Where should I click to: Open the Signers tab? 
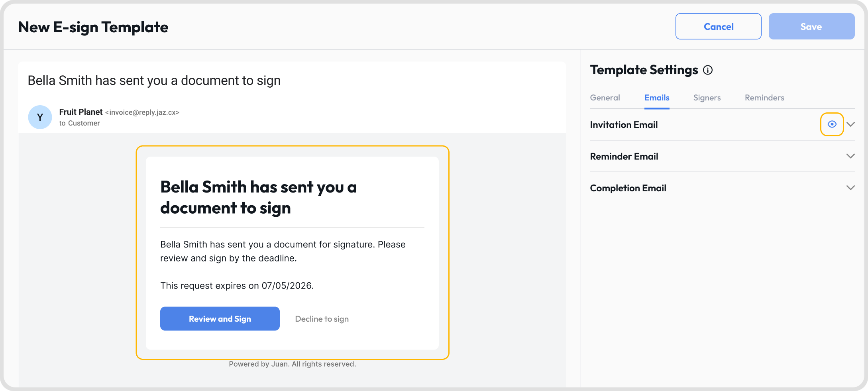click(707, 98)
